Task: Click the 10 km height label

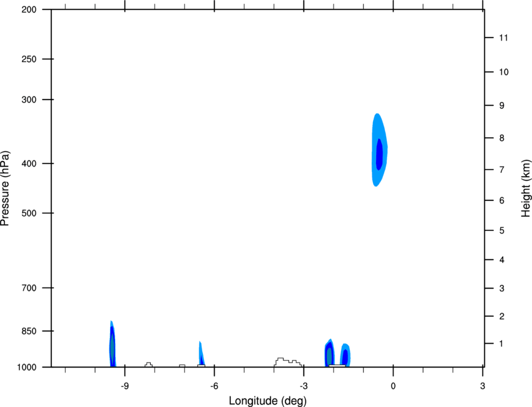Action: [x=504, y=72]
